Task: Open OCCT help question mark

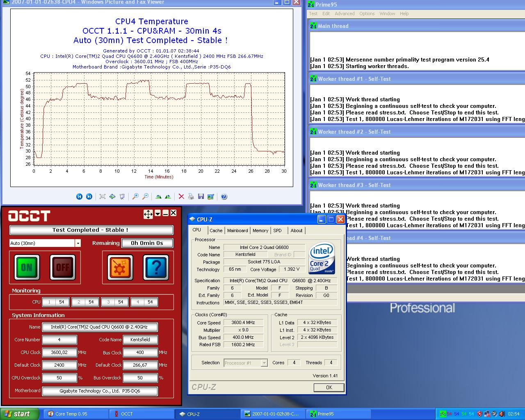Action: (x=156, y=267)
